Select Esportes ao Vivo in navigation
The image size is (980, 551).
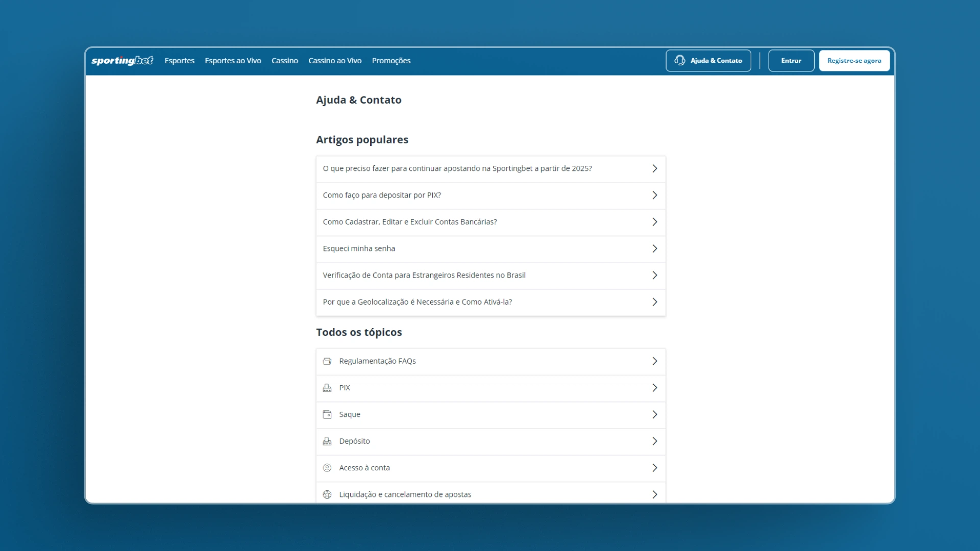233,61
